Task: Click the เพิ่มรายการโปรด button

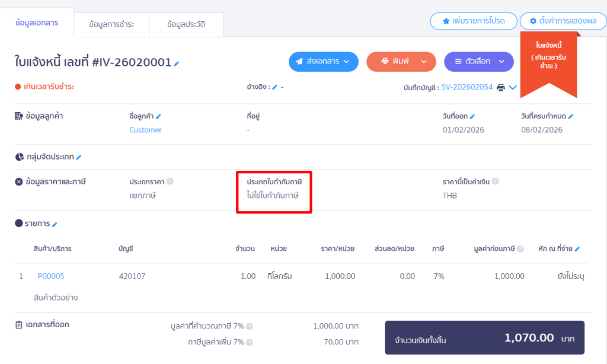Action: point(473,21)
